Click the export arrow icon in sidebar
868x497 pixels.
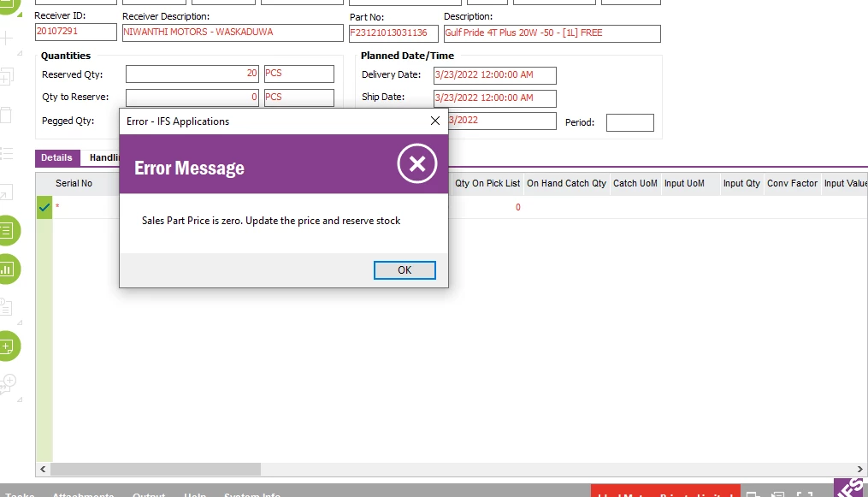6,192
